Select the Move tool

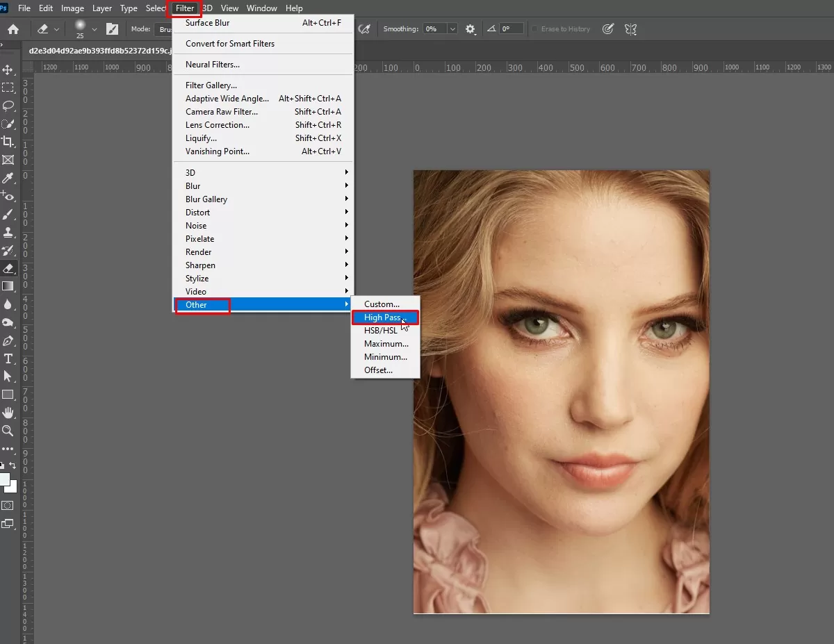tap(8, 70)
